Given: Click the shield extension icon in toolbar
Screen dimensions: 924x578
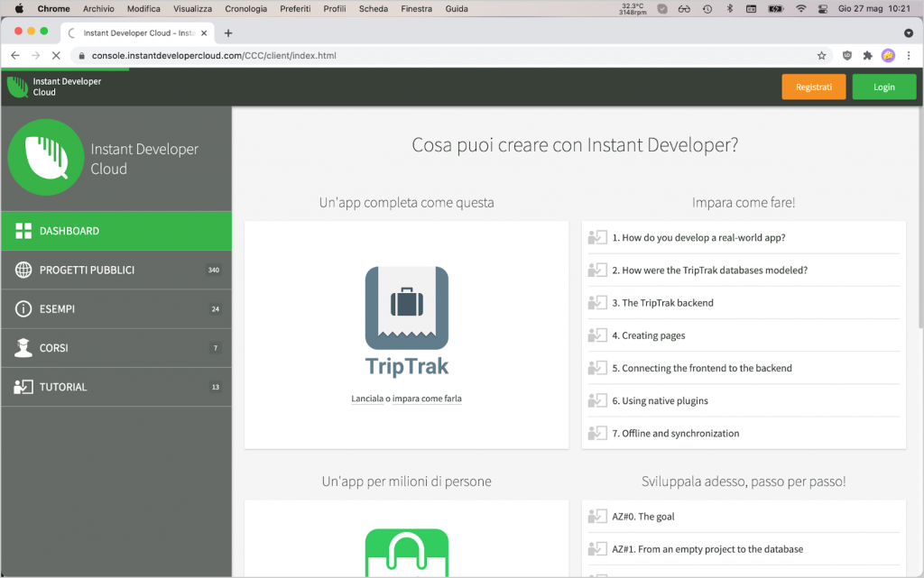Looking at the screenshot, I should pos(846,55).
